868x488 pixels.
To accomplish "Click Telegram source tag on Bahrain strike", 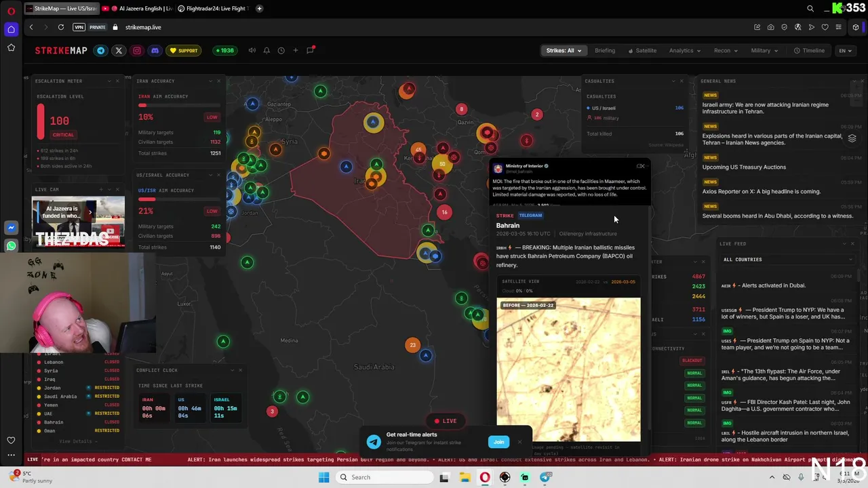I will tap(530, 216).
